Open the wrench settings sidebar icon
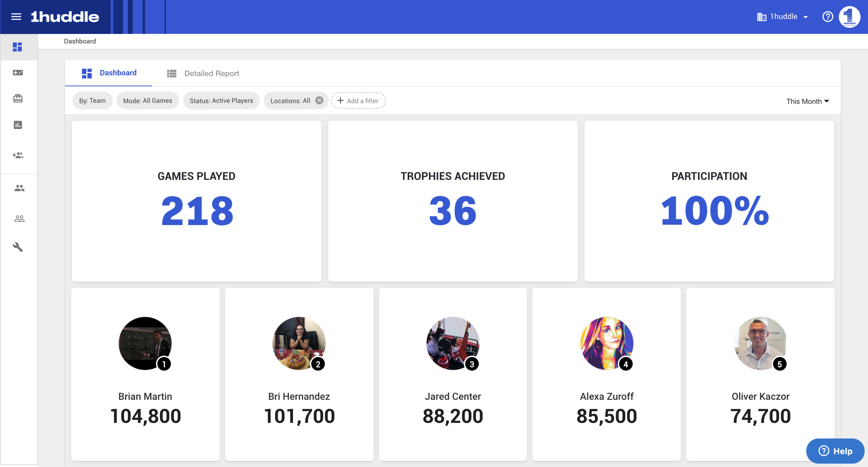Image resolution: width=868 pixels, height=467 pixels. tap(18, 247)
